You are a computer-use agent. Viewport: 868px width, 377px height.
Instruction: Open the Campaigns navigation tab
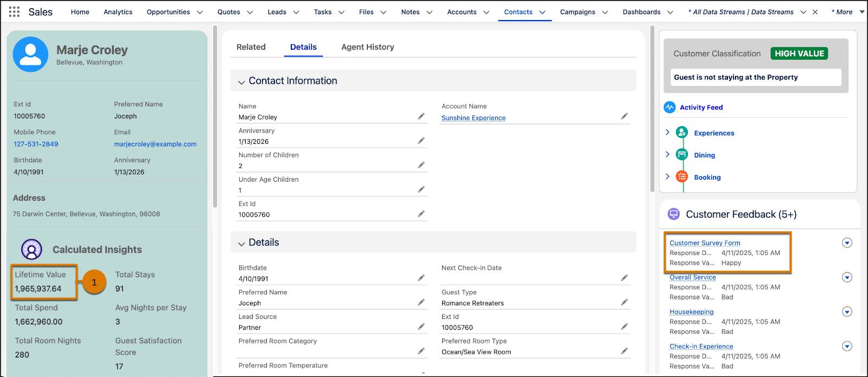[x=577, y=12]
